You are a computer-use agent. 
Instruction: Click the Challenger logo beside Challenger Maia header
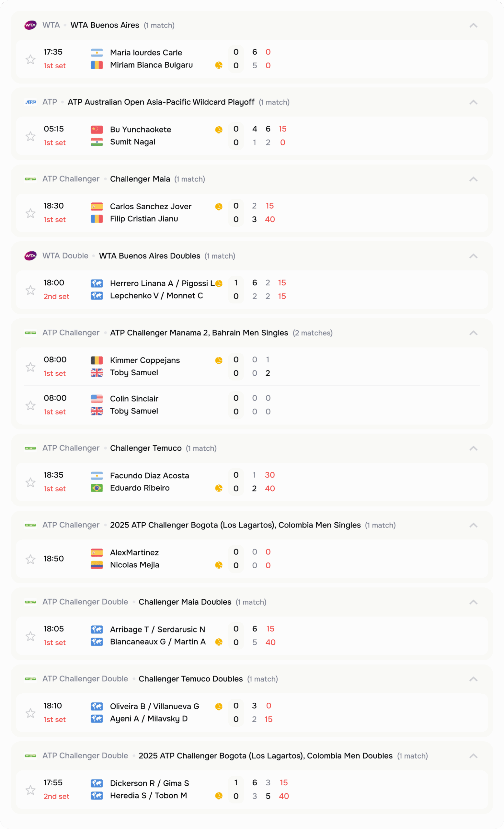coord(31,179)
